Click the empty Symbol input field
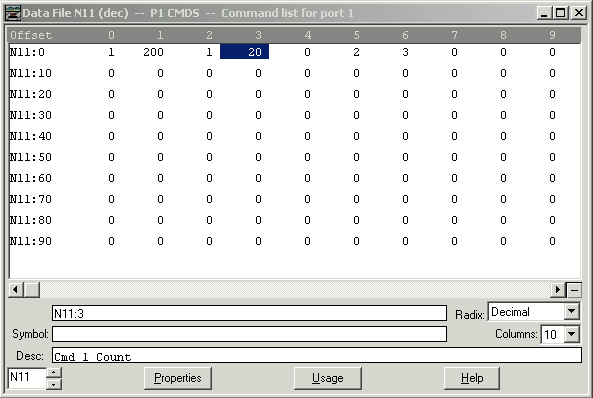 click(249, 334)
